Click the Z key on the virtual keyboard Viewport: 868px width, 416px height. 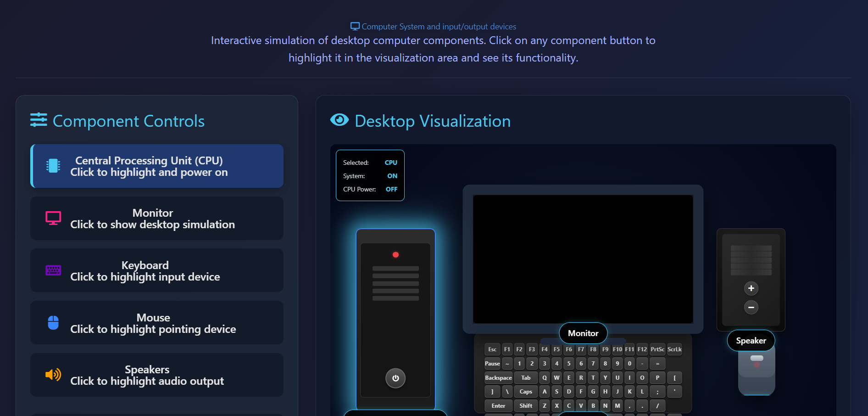545,406
